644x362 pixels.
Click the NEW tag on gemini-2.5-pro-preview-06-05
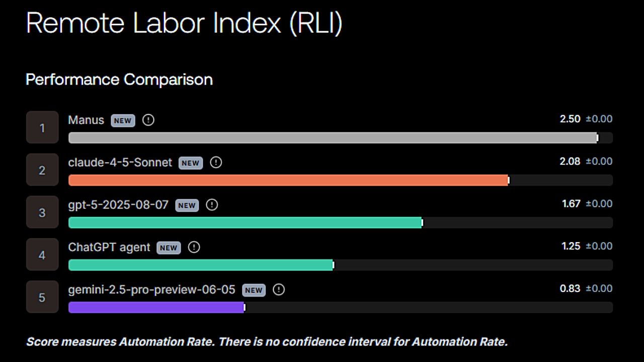tap(254, 290)
